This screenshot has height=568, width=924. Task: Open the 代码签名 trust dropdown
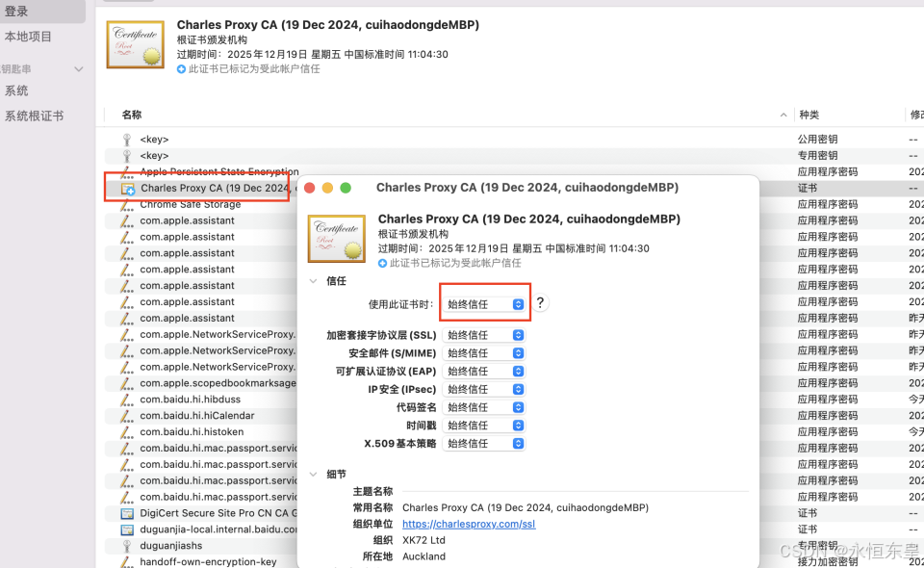(x=483, y=407)
